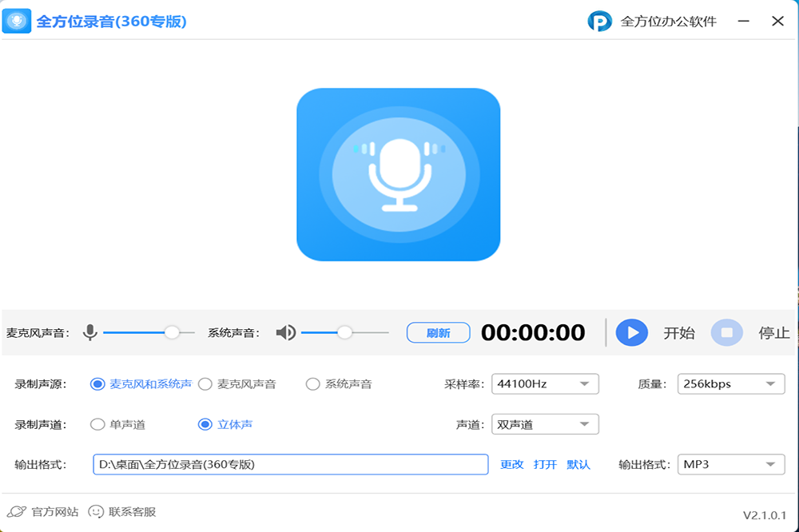
Task: Click the microphone volume slider handle
Action: coord(172,332)
